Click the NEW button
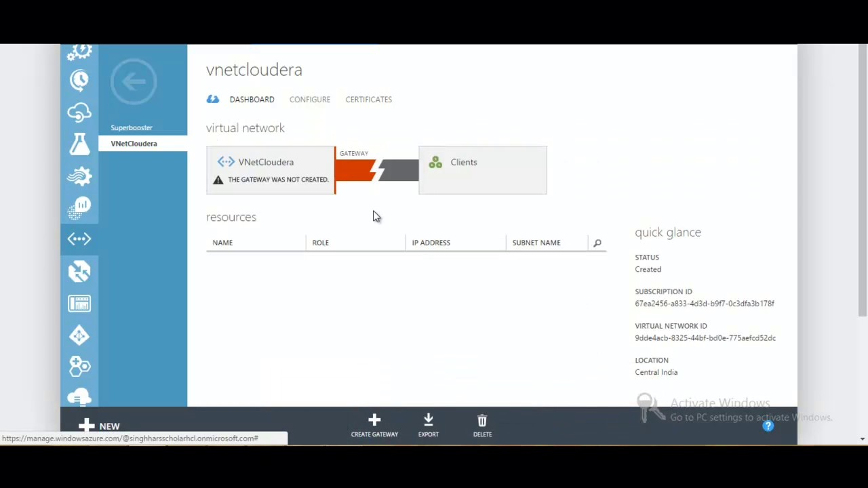The image size is (868, 488). pyautogui.click(x=99, y=426)
